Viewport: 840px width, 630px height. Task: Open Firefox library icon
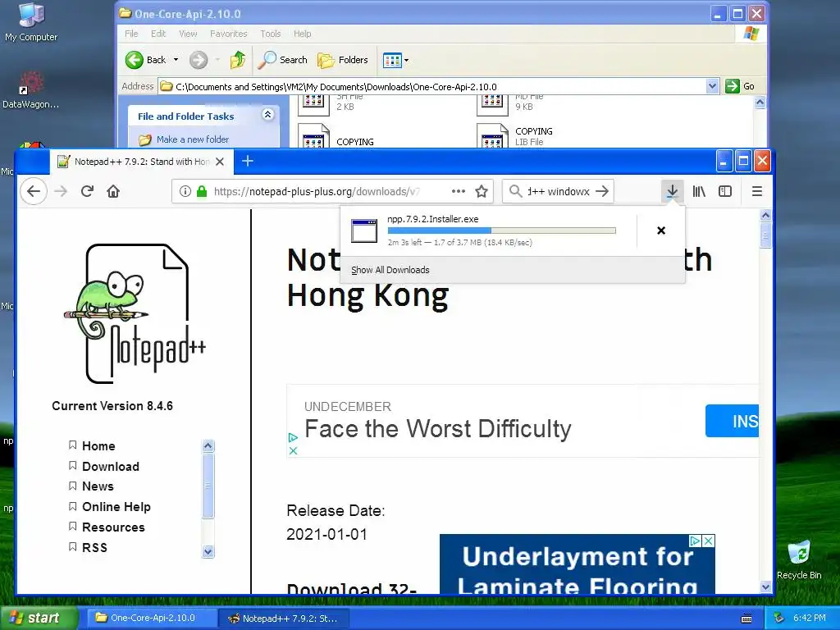coord(699,191)
